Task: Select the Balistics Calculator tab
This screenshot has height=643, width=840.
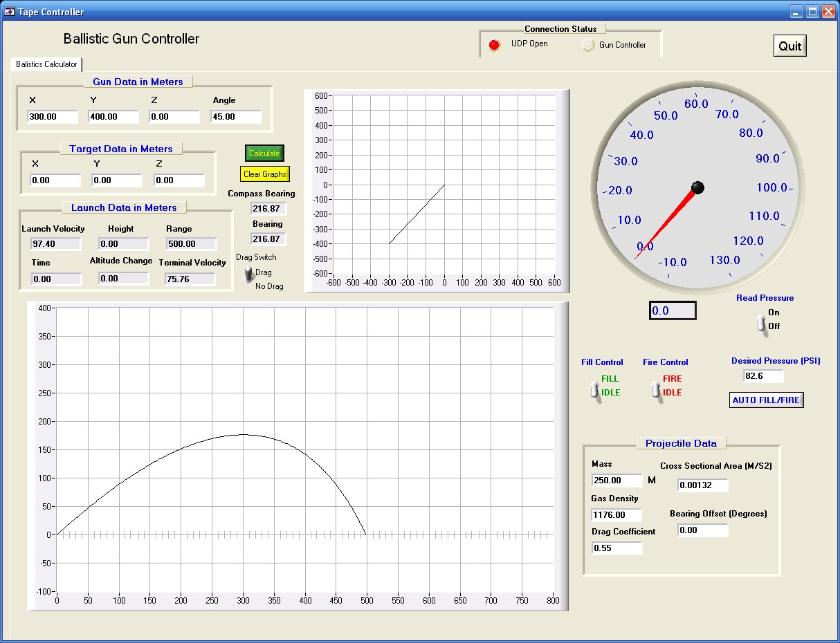Action: click(46, 64)
